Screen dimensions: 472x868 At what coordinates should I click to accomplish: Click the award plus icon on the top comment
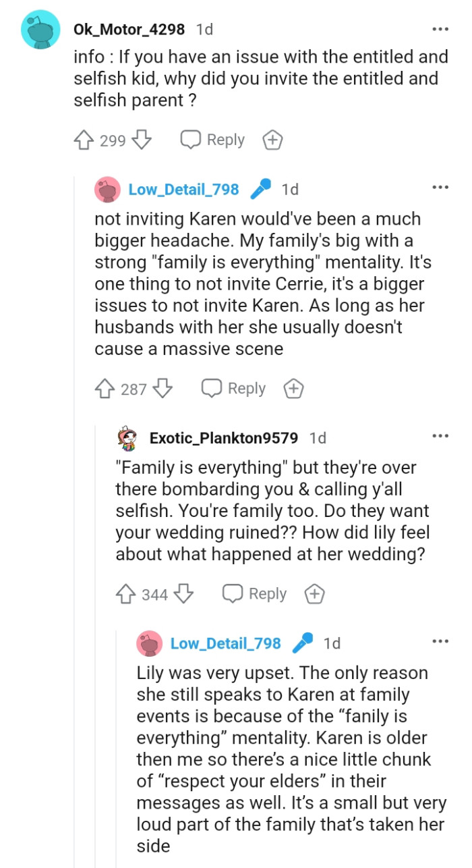point(272,140)
